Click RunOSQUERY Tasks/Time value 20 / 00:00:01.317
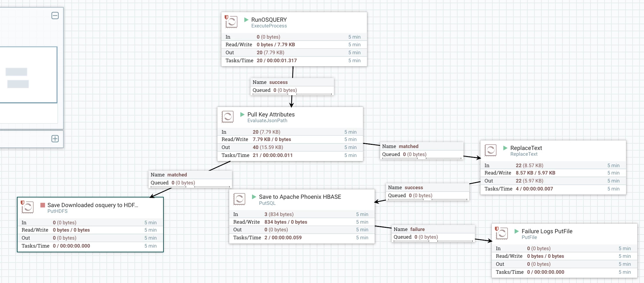This screenshot has height=283, width=644. tap(277, 61)
